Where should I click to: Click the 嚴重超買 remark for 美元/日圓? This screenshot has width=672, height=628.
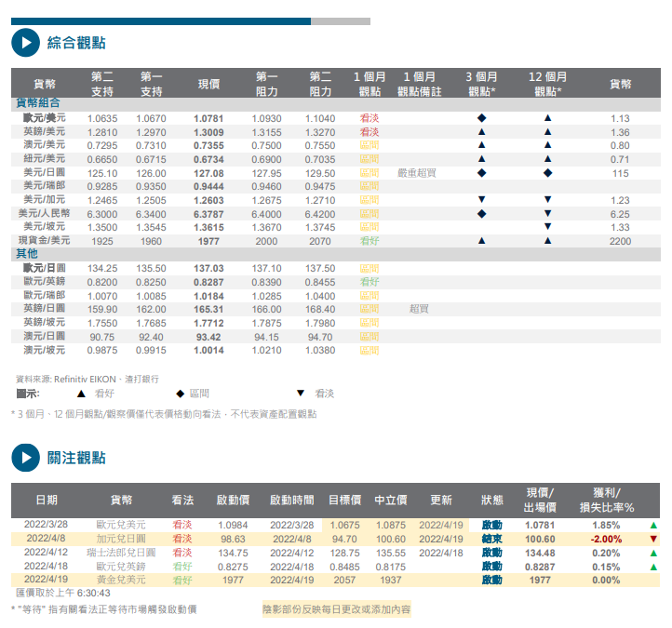pyautogui.click(x=416, y=173)
